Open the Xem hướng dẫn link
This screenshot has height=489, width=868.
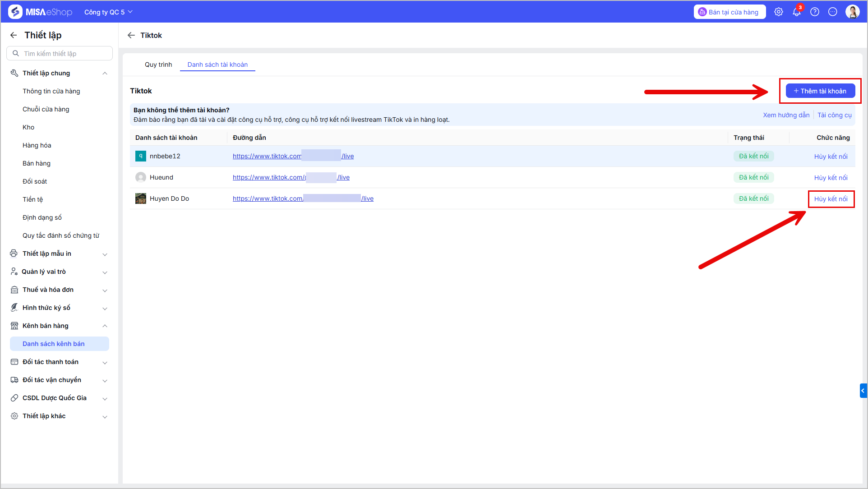786,115
